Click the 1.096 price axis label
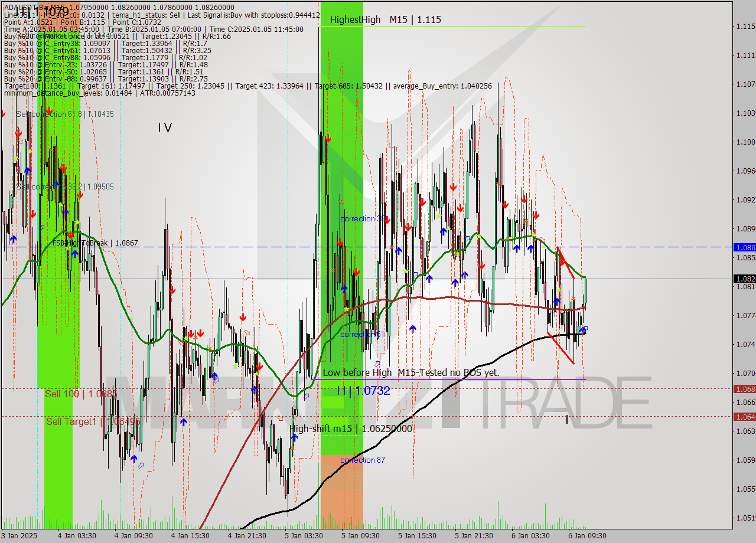756x543 pixels. tap(746, 171)
